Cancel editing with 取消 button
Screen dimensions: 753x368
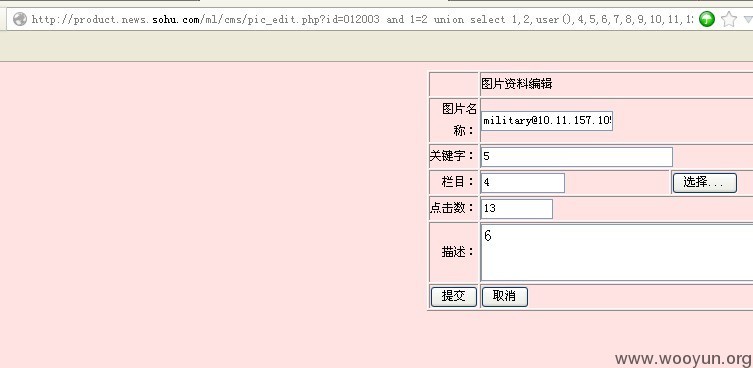click(x=505, y=297)
